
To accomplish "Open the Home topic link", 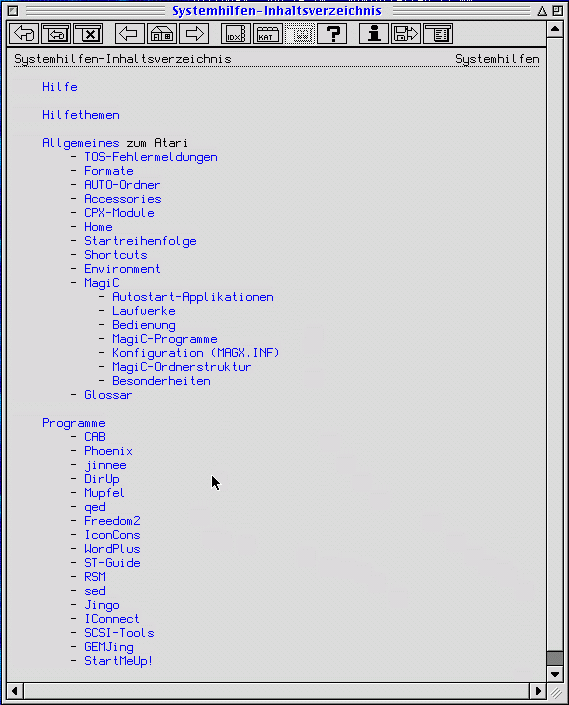I will (98, 227).
